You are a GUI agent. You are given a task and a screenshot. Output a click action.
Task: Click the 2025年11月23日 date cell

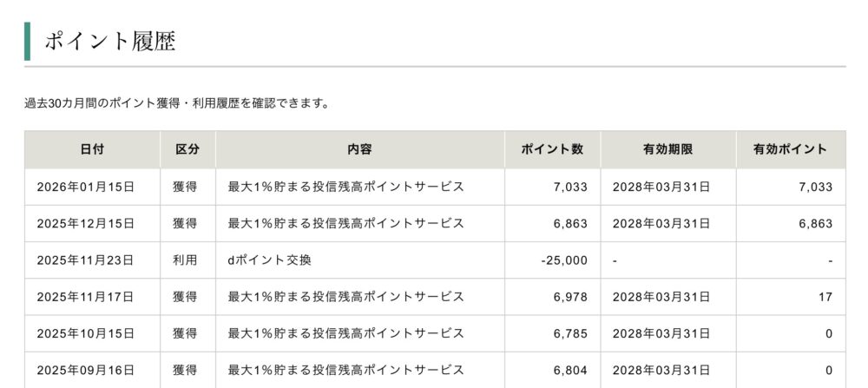(x=85, y=260)
